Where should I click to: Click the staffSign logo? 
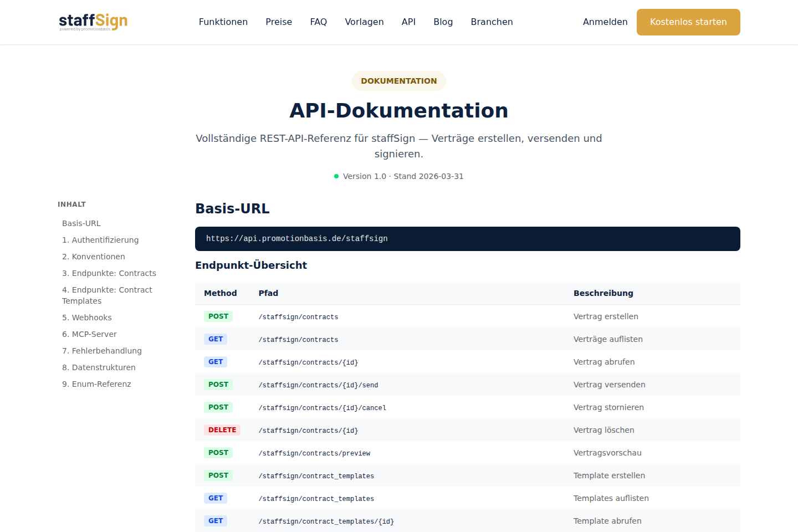click(93, 22)
